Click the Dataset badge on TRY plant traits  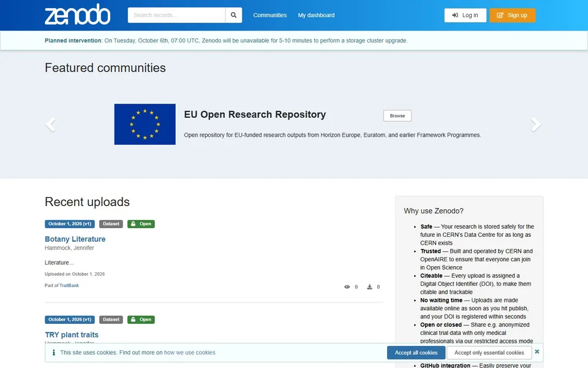click(111, 320)
